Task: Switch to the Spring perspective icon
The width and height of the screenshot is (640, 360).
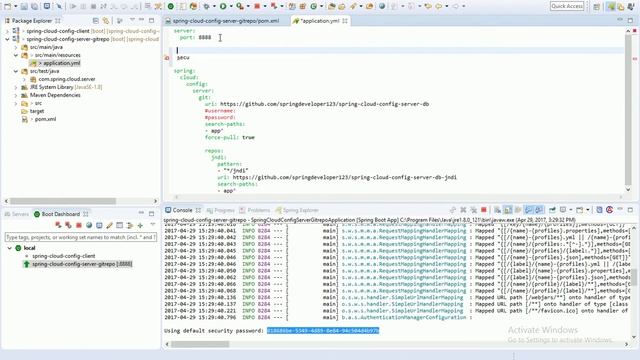Action: pyautogui.click(x=611, y=7)
